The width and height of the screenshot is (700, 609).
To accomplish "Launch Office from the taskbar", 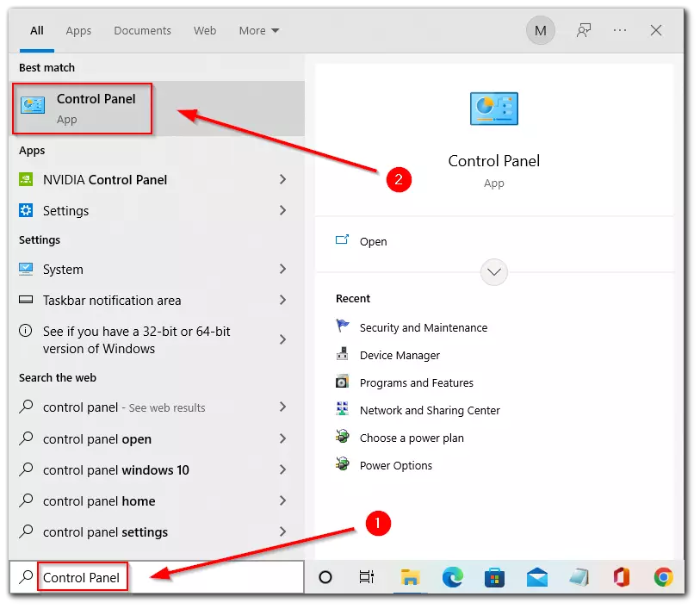I will [x=622, y=577].
